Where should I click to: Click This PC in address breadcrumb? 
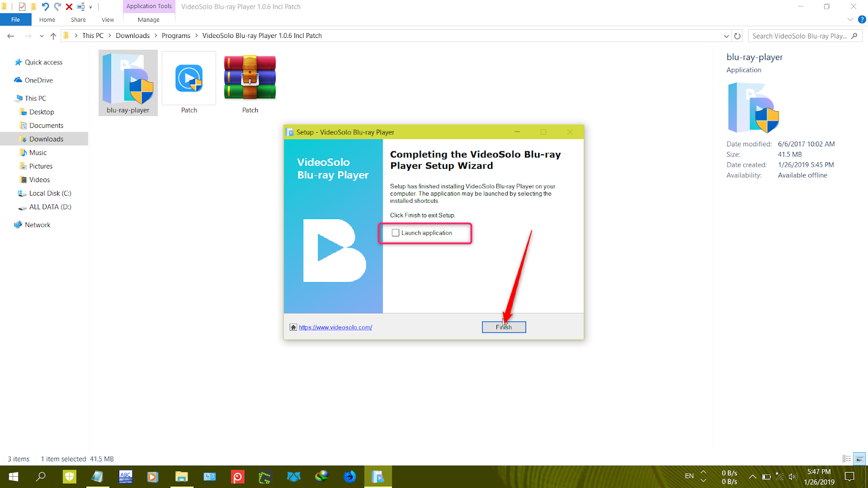93,36
